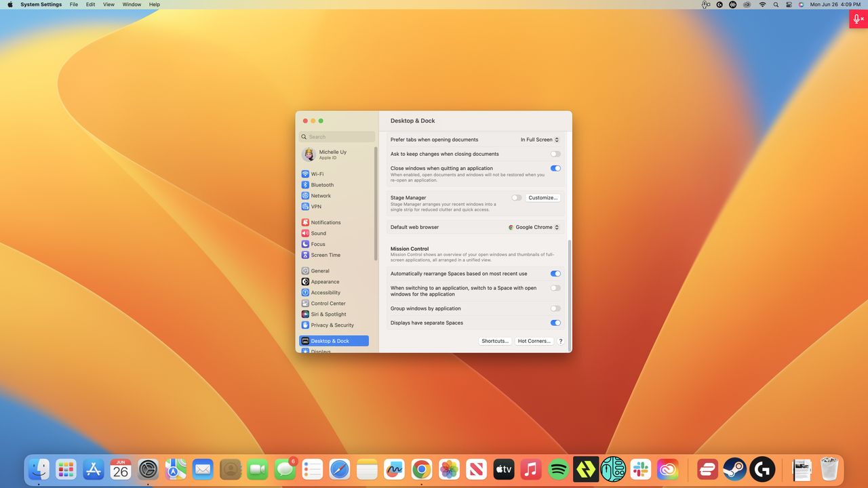Launch Spotify from the Dock
The width and height of the screenshot is (868, 488).
(558, 469)
